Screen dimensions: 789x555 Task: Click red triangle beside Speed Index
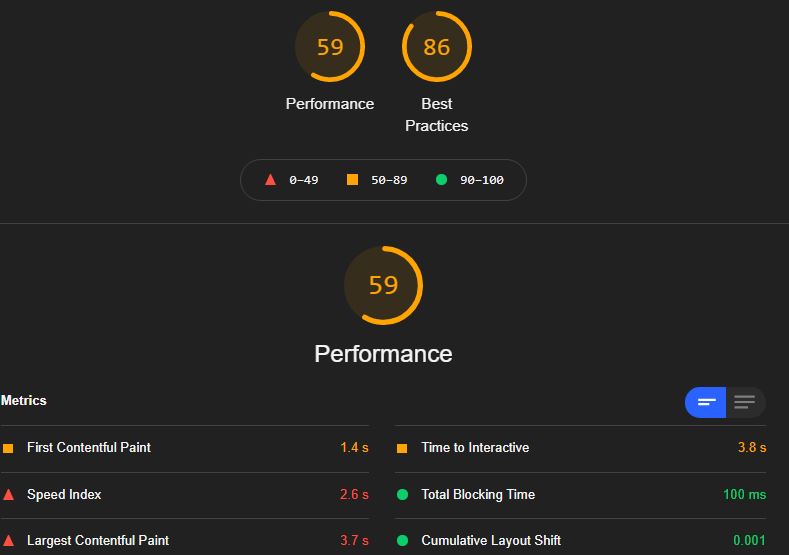coord(8,495)
